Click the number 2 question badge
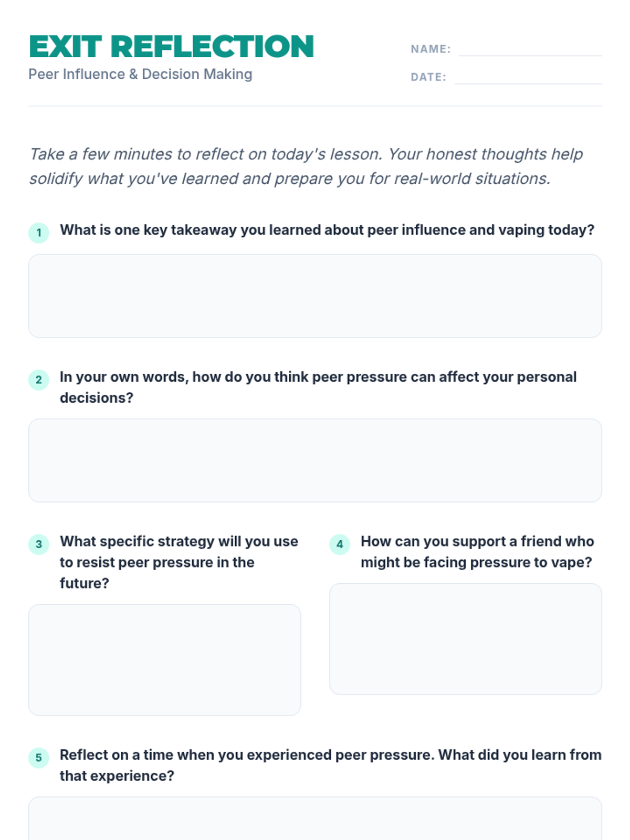 click(x=39, y=380)
